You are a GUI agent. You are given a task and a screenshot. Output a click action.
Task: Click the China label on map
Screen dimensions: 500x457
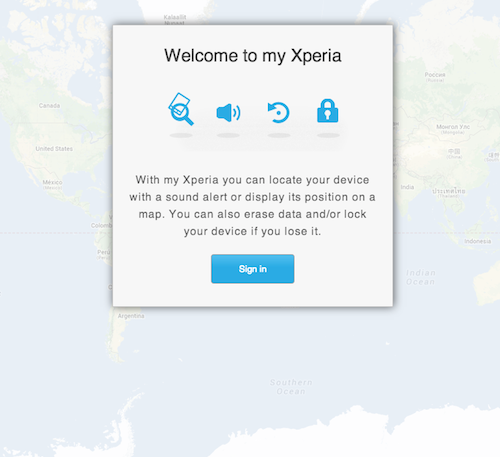[454, 153]
